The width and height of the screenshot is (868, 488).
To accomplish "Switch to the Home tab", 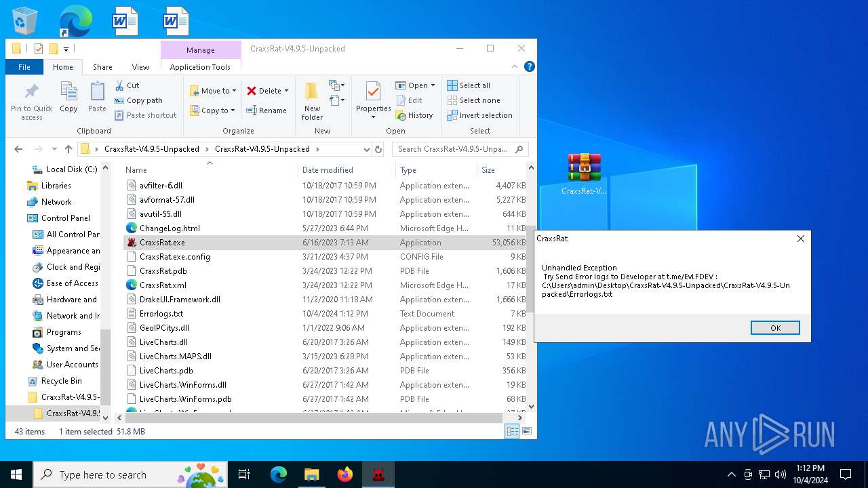I will [x=63, y=67].
